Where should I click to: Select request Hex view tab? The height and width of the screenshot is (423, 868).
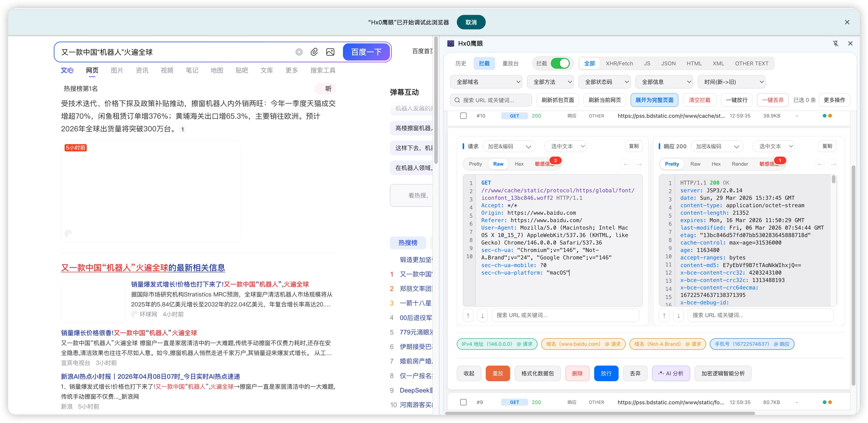click(519, 164)
